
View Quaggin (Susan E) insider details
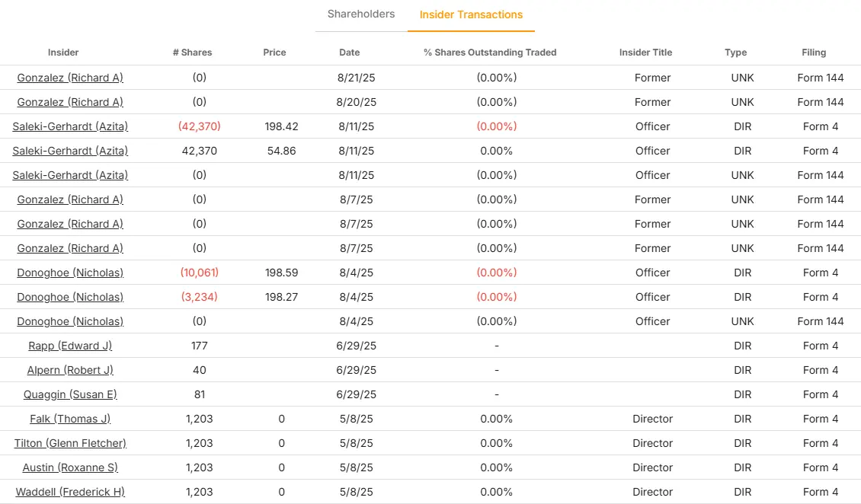pos(70,394)
